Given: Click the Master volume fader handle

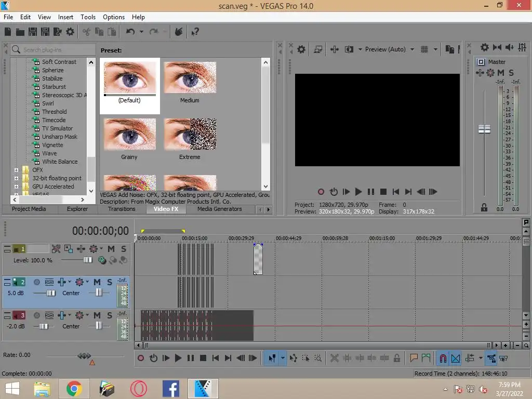Looking at the screenshot, I should pos(484,129).
